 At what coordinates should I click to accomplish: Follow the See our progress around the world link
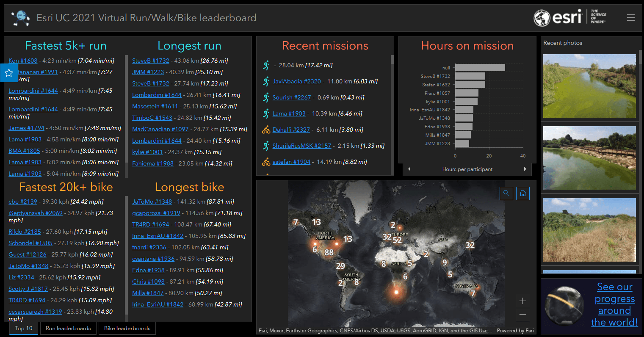coord(614,304)
